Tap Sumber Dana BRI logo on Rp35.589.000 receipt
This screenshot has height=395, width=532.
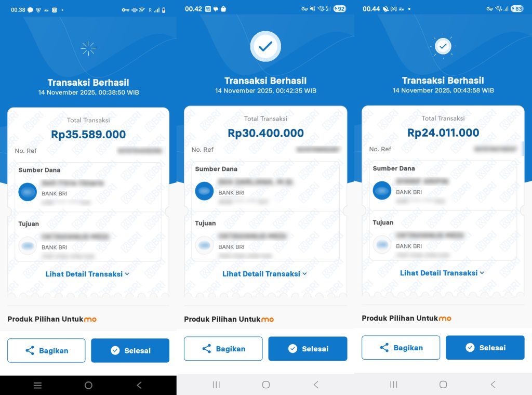click(28, 192)
